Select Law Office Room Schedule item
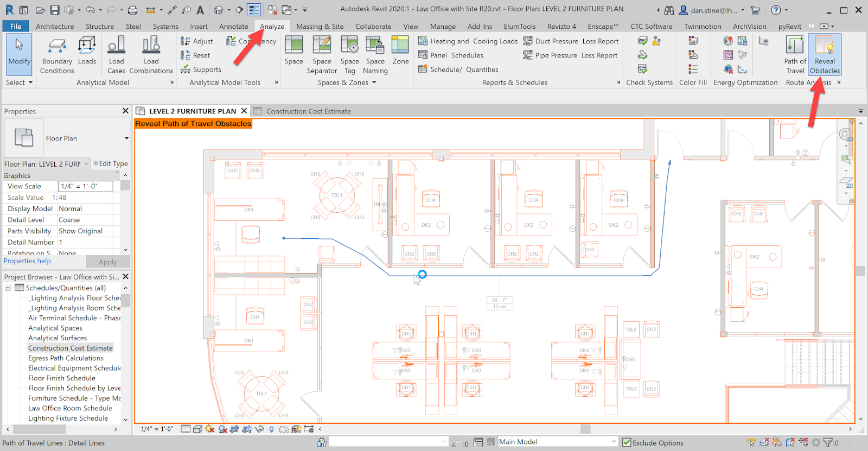The image size is (868, 451). pos(70,408)
